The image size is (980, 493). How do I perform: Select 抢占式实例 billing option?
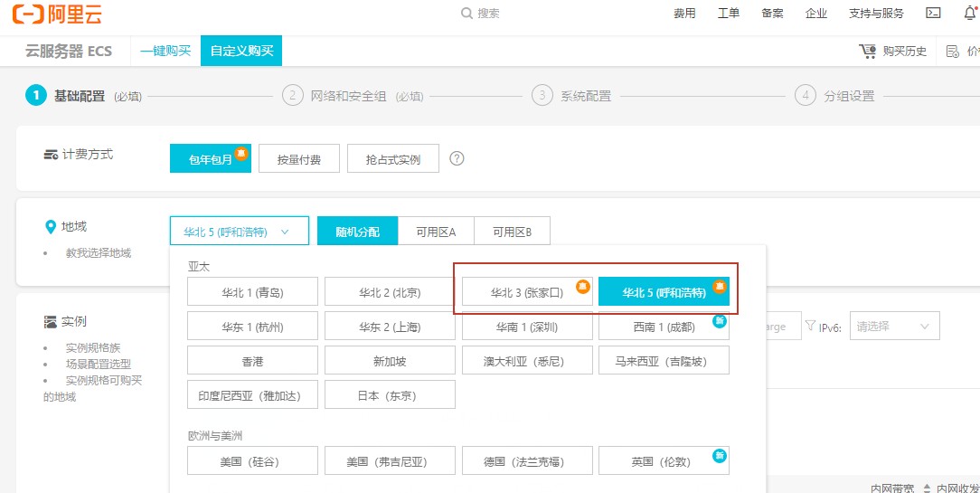click(x=393, y=158)
